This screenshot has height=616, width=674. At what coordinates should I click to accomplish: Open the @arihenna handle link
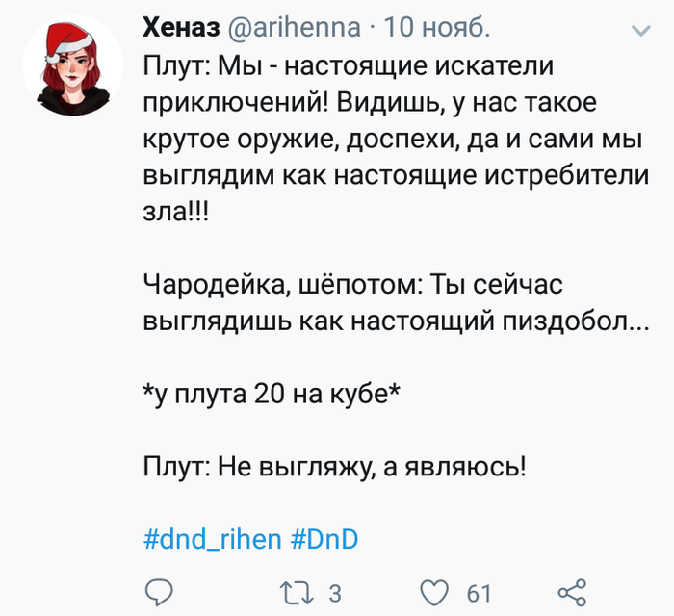tap(294, 28)
